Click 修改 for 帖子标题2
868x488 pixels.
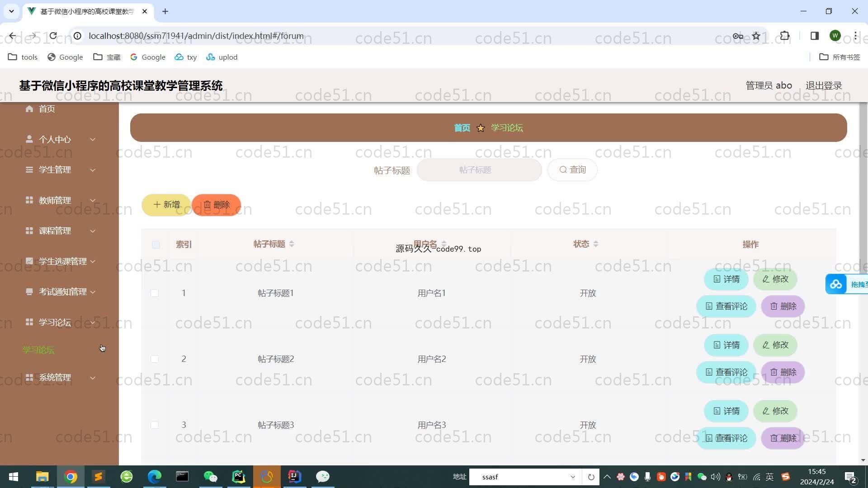coord(775,345)
